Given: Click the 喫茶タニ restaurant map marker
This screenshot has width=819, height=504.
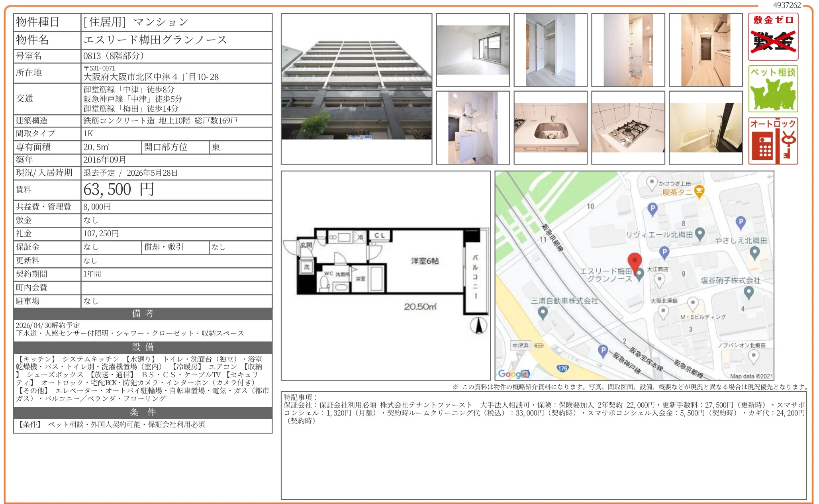Looking at the screenshot, I should point(699,192).
